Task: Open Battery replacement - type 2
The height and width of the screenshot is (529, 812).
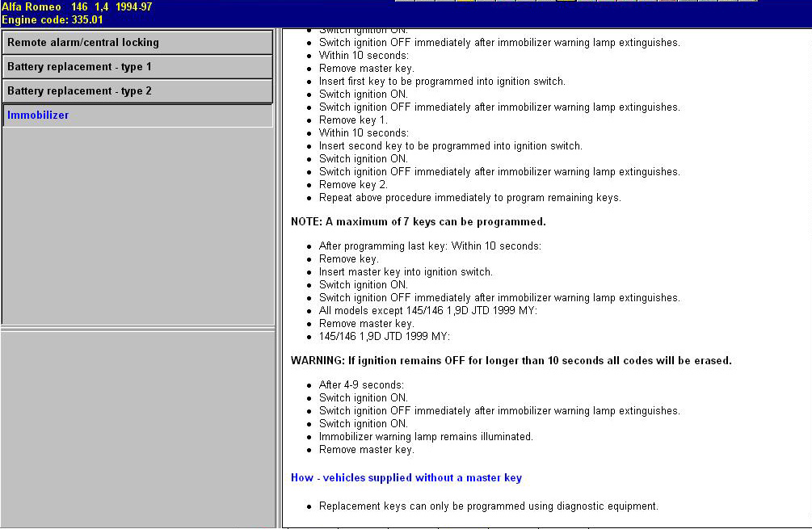Action: coord(137,91)
